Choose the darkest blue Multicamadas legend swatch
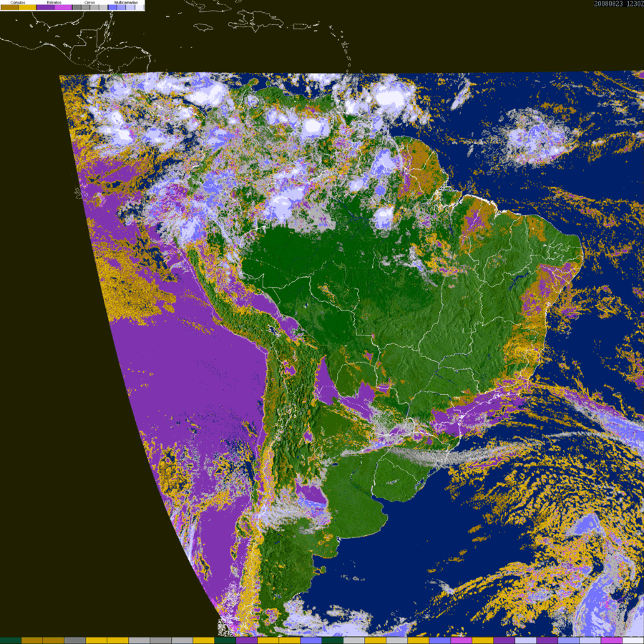 coord(112,7)
